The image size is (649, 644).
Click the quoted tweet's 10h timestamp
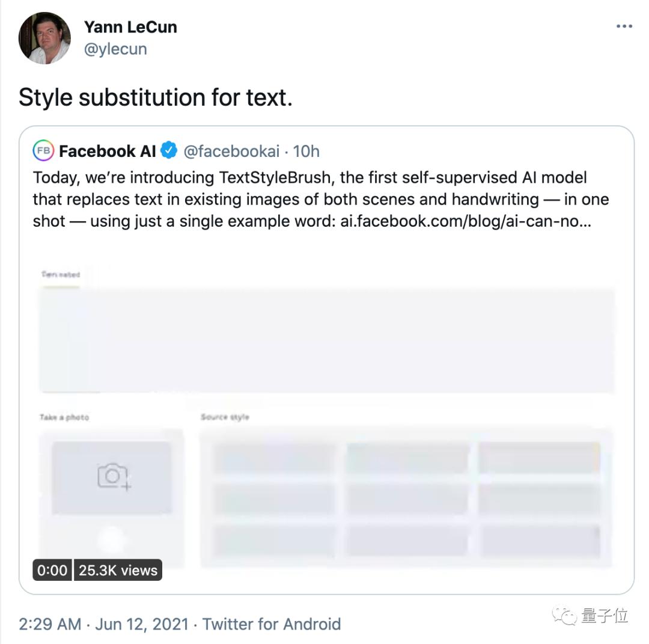[306, 151]
